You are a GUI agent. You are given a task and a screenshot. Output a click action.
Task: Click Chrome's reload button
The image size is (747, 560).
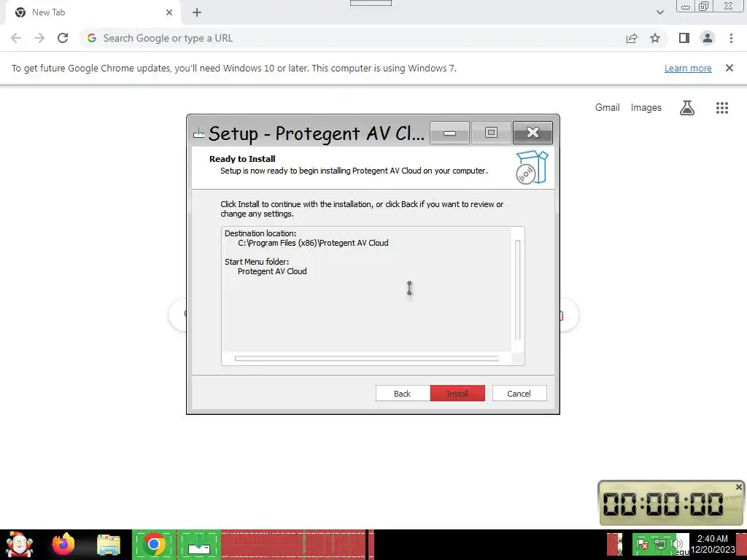tap(63, 38)
